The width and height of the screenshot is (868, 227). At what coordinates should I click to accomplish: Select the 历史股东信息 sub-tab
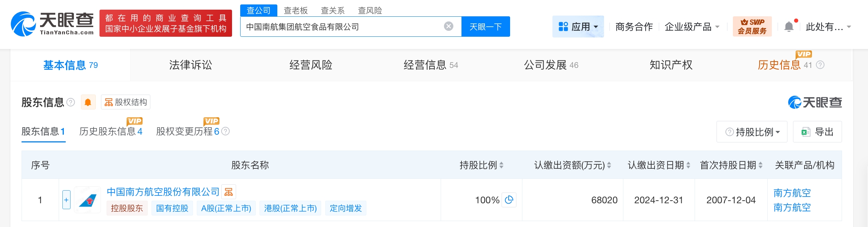[x=110, y=131]
